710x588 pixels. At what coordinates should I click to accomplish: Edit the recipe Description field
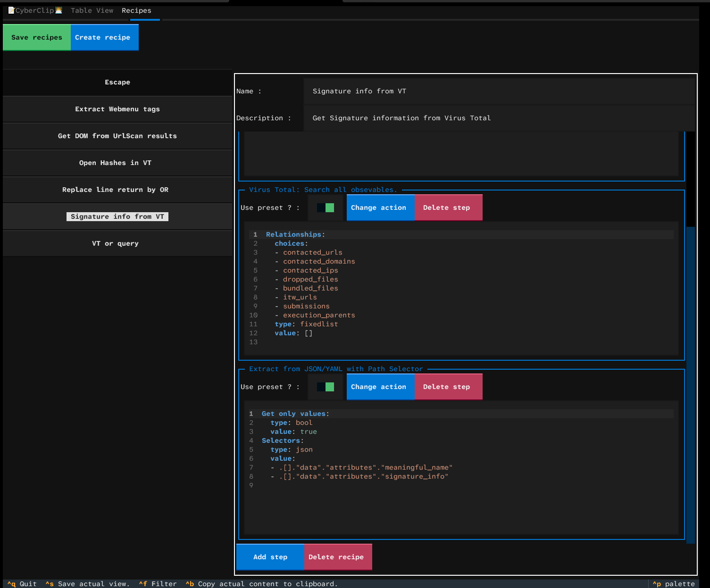click(x=500, y=118)
